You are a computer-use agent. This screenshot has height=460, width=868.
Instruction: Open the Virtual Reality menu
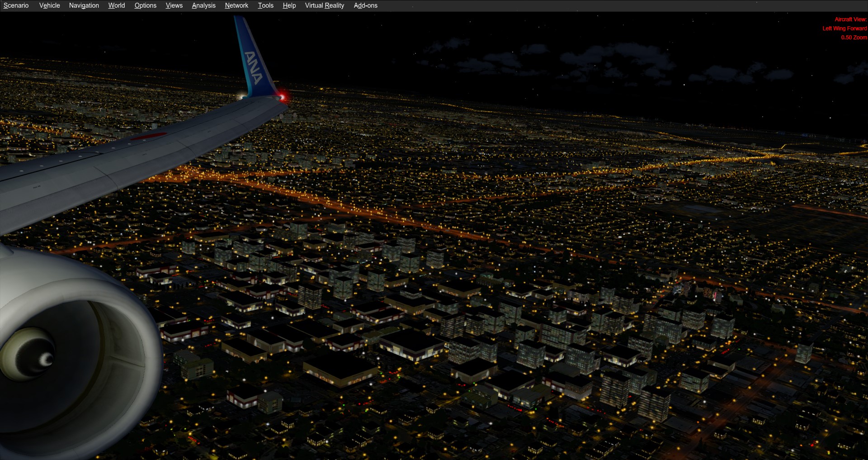pos(324,5)
